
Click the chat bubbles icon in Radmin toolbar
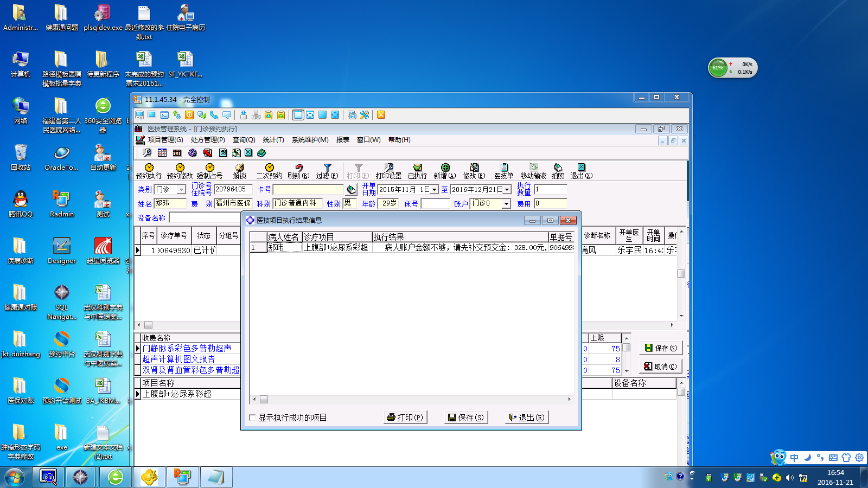point(202,115)
